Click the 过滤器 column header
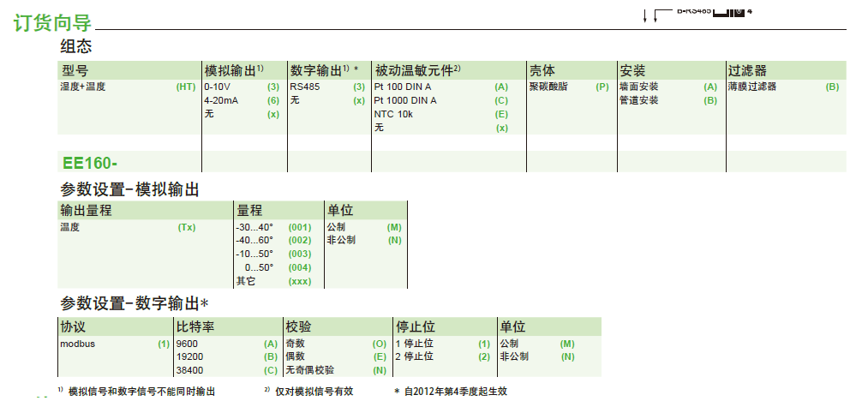This screenshot has width=868, height=419. 747,70
